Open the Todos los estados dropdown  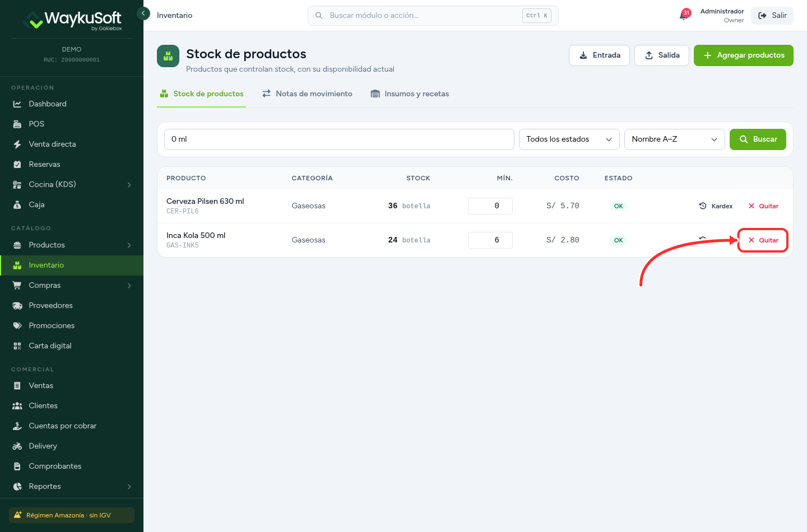569,139
